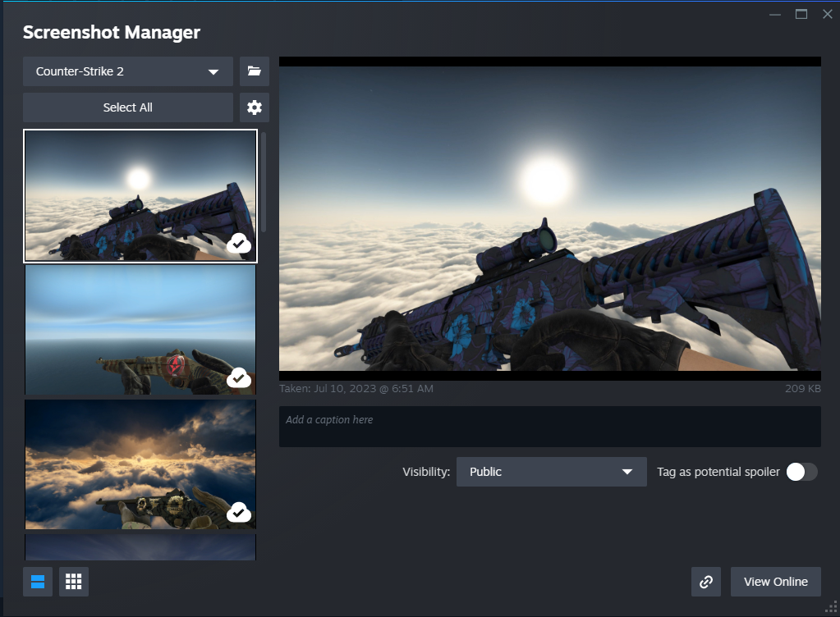Minimize the Screenshot Manager window
The image size is (840, 617).
774,15
